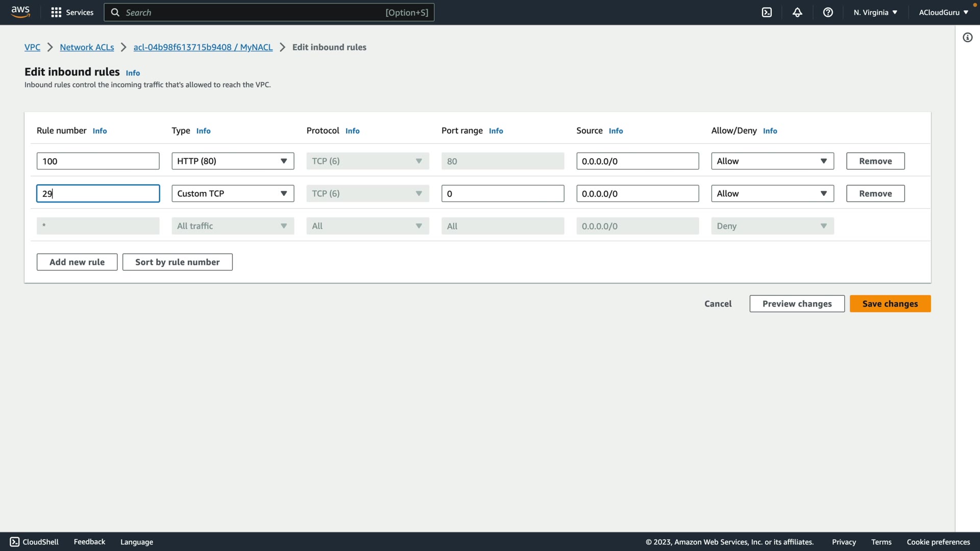Open the notifications bell
This screenshot has width=980, height=551.
tap(797, 12)
